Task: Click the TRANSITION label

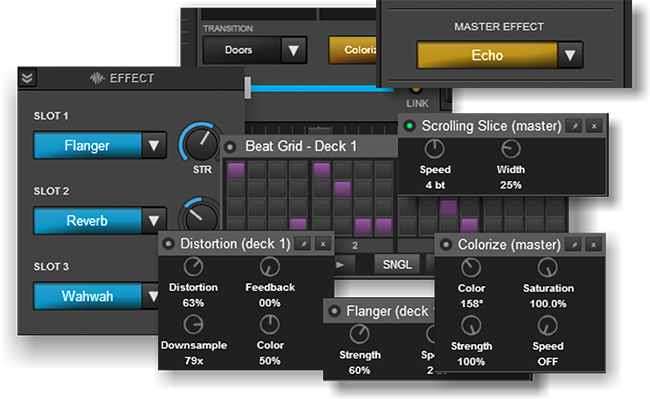Action: point(228,29)
